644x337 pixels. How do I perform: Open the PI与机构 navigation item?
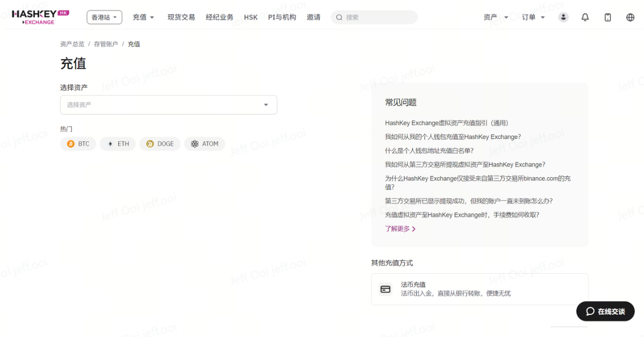click(x=282, y=17)
